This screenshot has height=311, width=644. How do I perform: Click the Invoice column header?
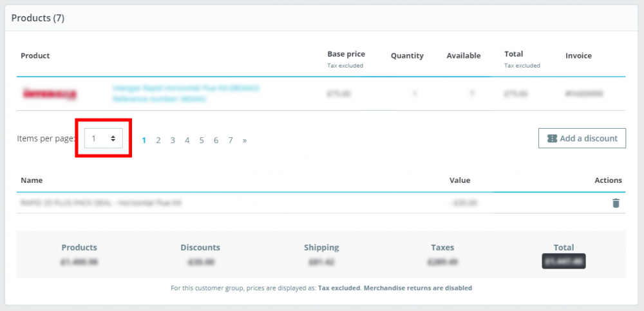pos(578,56)
